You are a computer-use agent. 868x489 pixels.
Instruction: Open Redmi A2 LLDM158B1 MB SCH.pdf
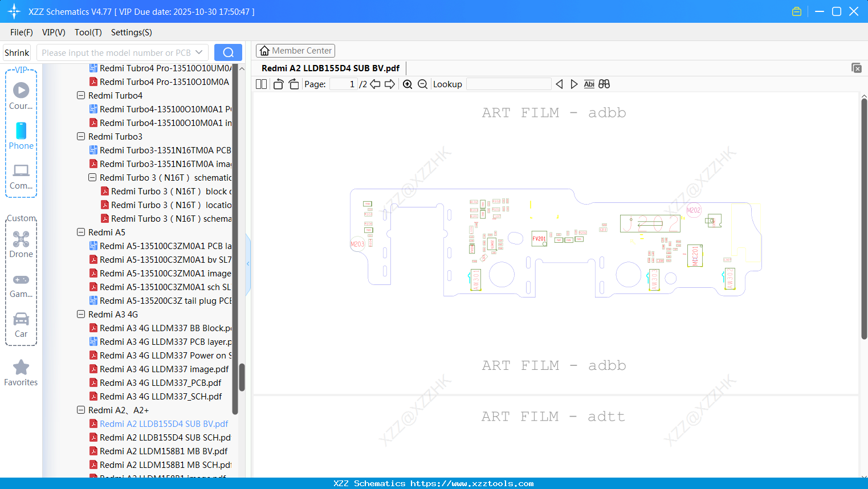(x=161, y=465)
